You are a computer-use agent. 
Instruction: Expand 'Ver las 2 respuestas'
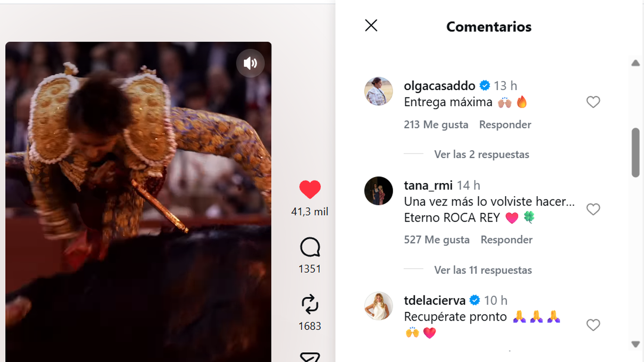481,154
